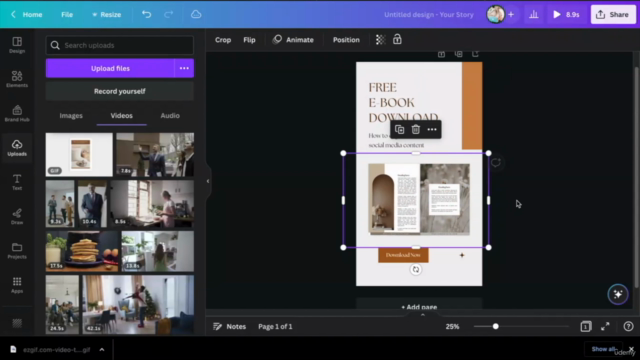Click Upload files button

coord(110,68)
